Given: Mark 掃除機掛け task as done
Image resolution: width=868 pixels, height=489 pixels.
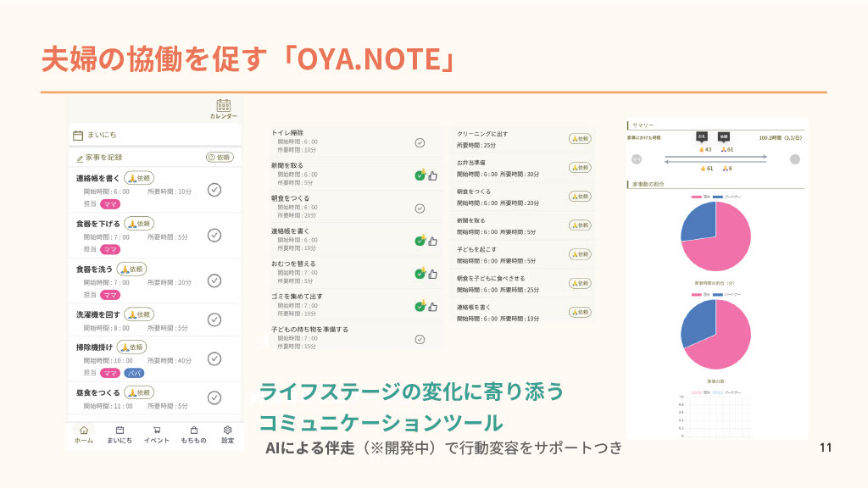Looking at the screenshot, I should click(x=214, y=358).
